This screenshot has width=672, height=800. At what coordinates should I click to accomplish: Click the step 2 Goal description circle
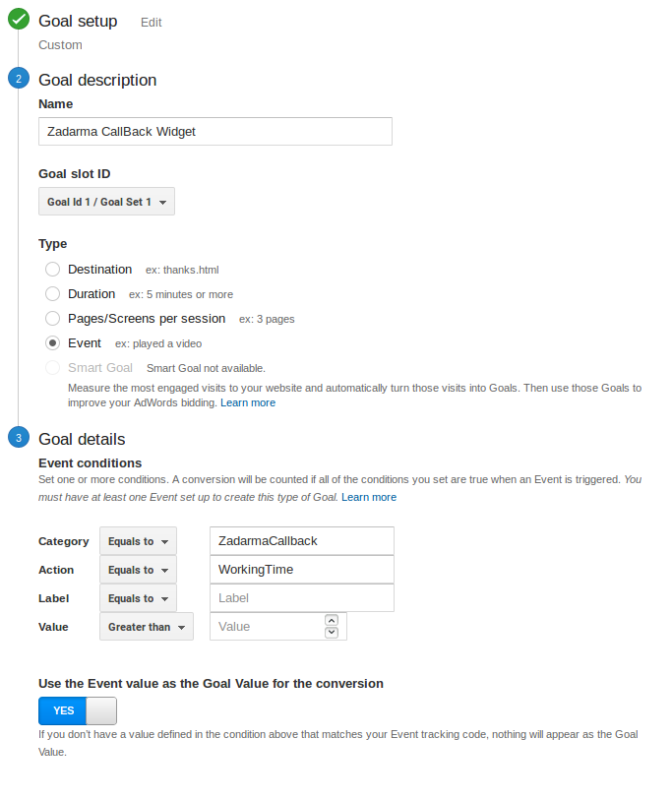point(19,80)
